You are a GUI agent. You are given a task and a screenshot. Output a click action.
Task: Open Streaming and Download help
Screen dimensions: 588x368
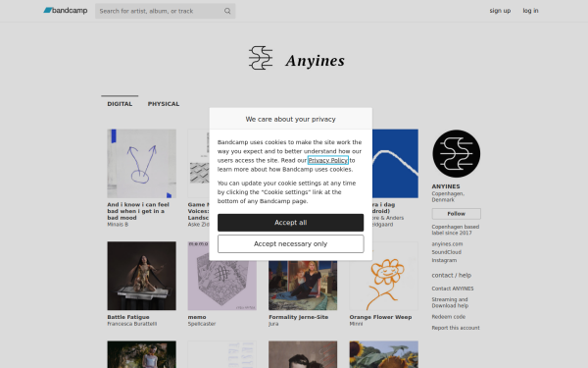tap(450, 302)
